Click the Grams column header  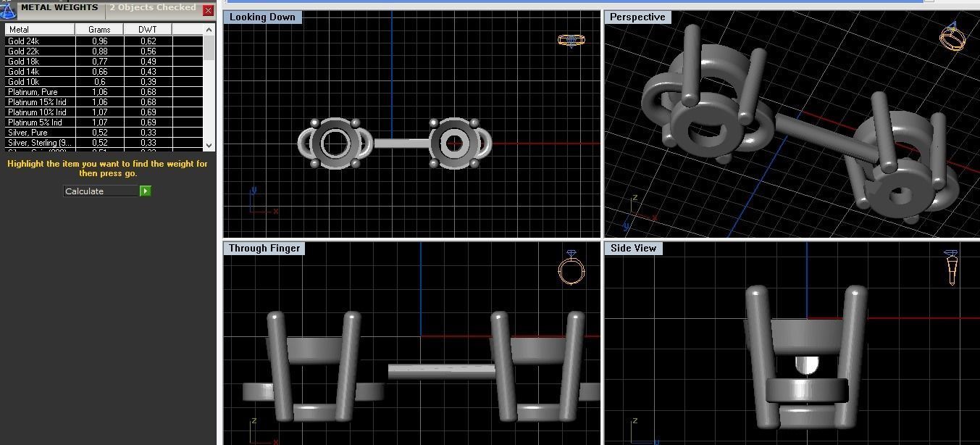(x=99, y=29)
